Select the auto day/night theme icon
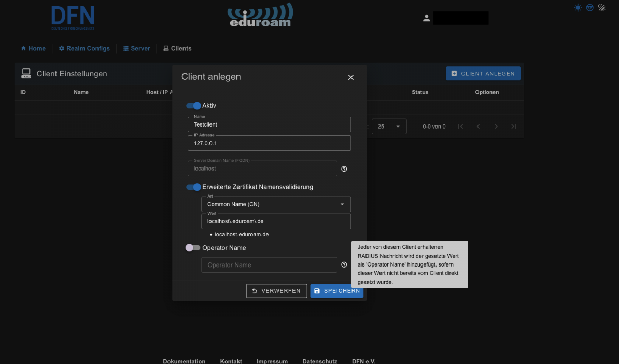 602,8
